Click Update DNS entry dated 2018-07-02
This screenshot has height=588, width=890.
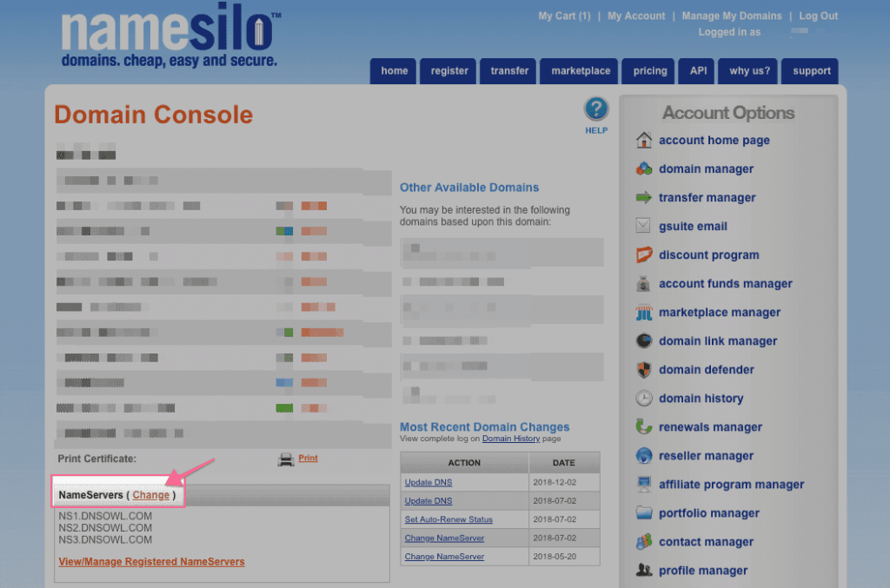[428, 500]
